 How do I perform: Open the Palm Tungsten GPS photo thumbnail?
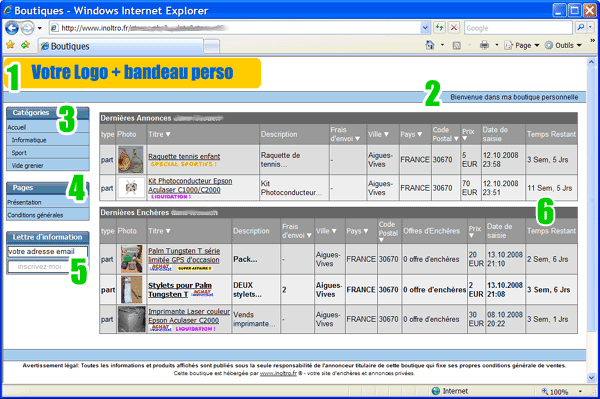131,259
